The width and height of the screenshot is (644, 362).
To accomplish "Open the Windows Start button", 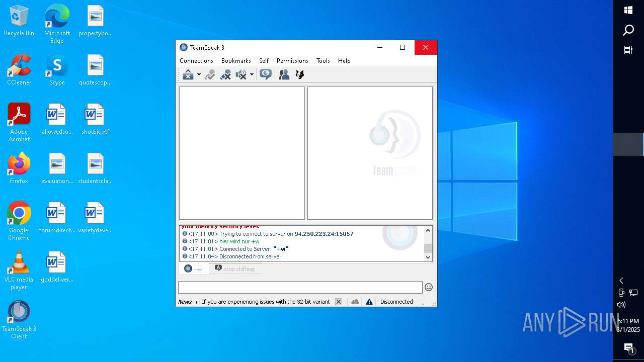I will [x=628, y=10].
